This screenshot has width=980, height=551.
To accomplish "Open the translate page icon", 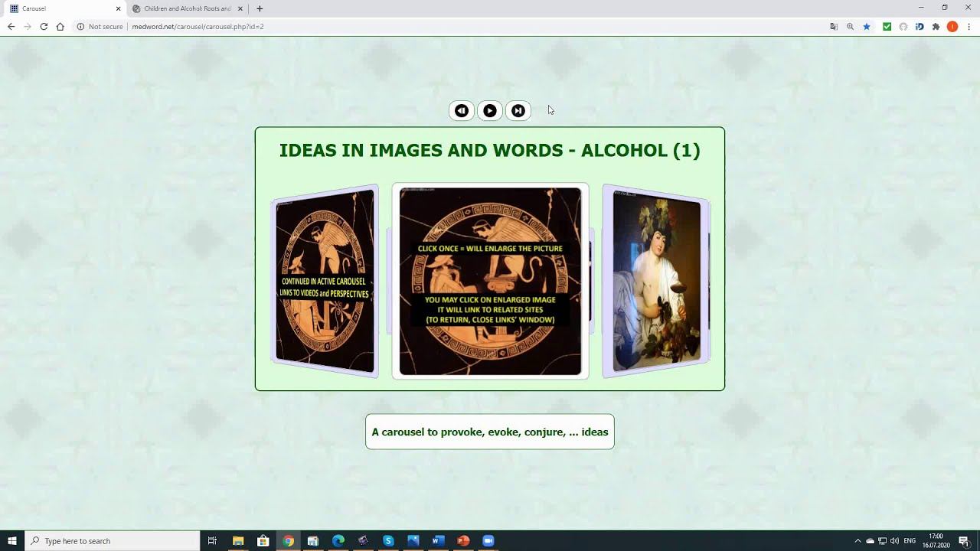I will click(834, 26).
